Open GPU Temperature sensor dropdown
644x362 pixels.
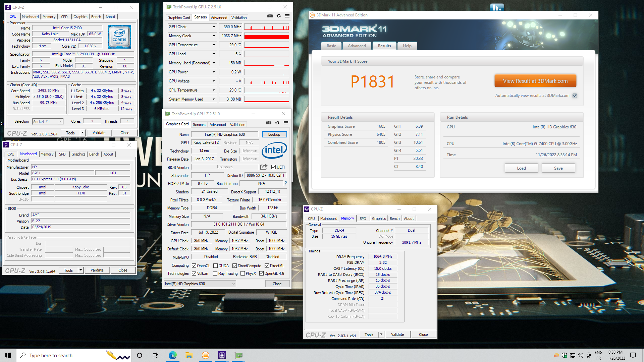[x=214, y=45]
